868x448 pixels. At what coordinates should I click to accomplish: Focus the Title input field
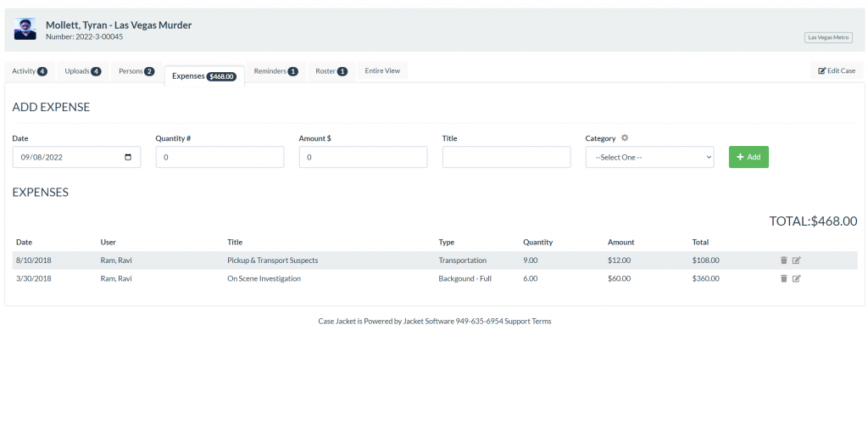pos(507,157)
